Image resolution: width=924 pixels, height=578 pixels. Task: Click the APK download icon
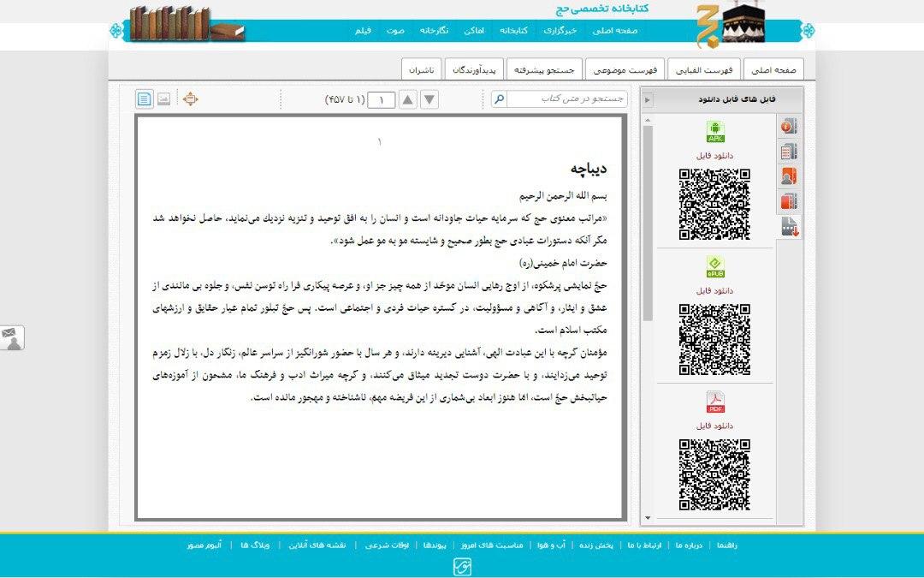click(x=714, y=133)
